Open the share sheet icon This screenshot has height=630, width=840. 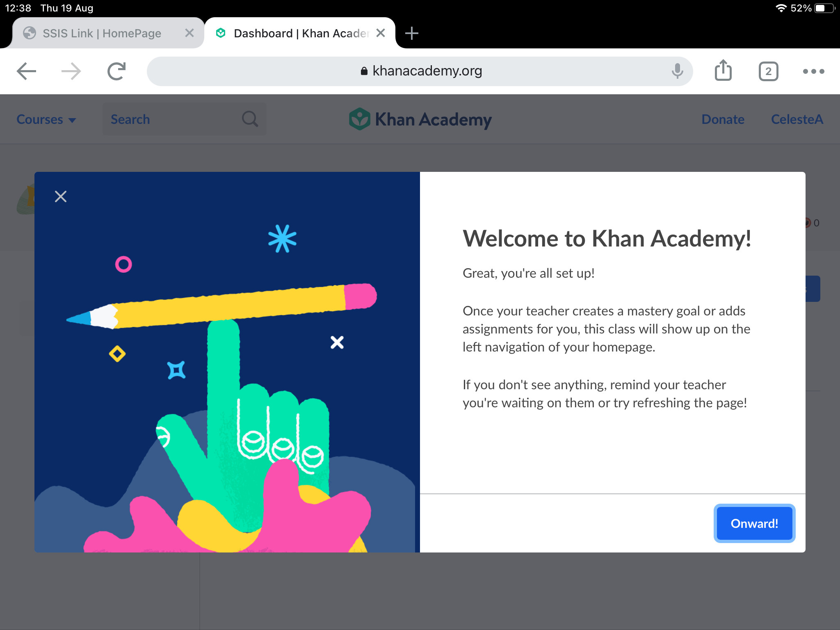(x=723, y=71)
